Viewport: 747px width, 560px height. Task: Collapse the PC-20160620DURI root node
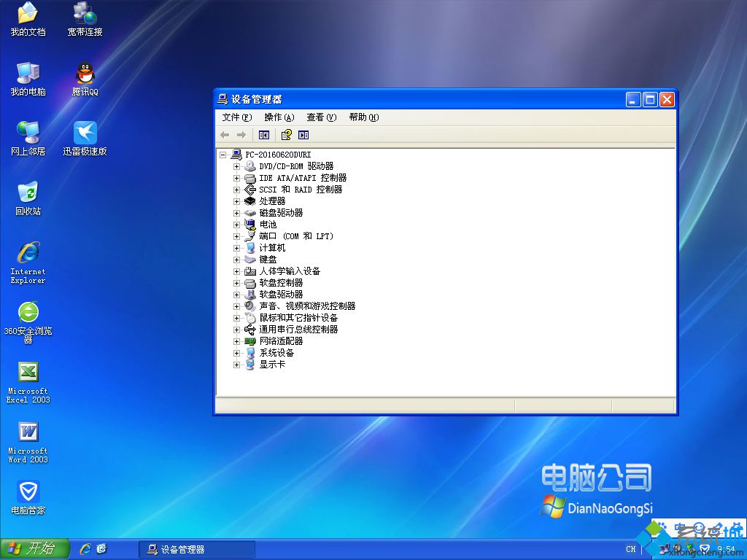[x=222, y=155]
